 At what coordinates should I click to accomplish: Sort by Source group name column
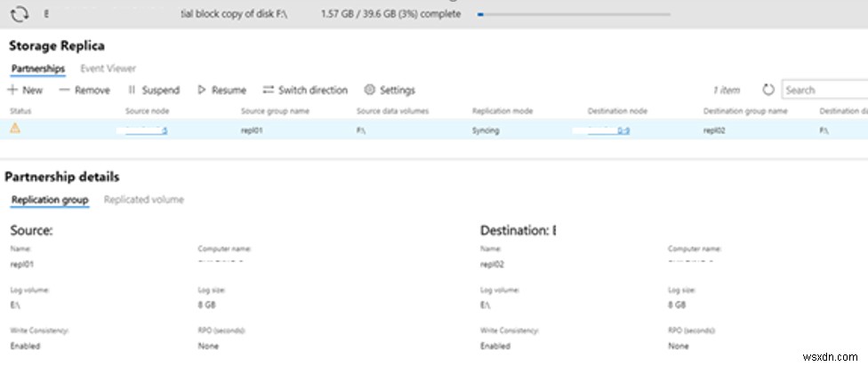(275, 111)
